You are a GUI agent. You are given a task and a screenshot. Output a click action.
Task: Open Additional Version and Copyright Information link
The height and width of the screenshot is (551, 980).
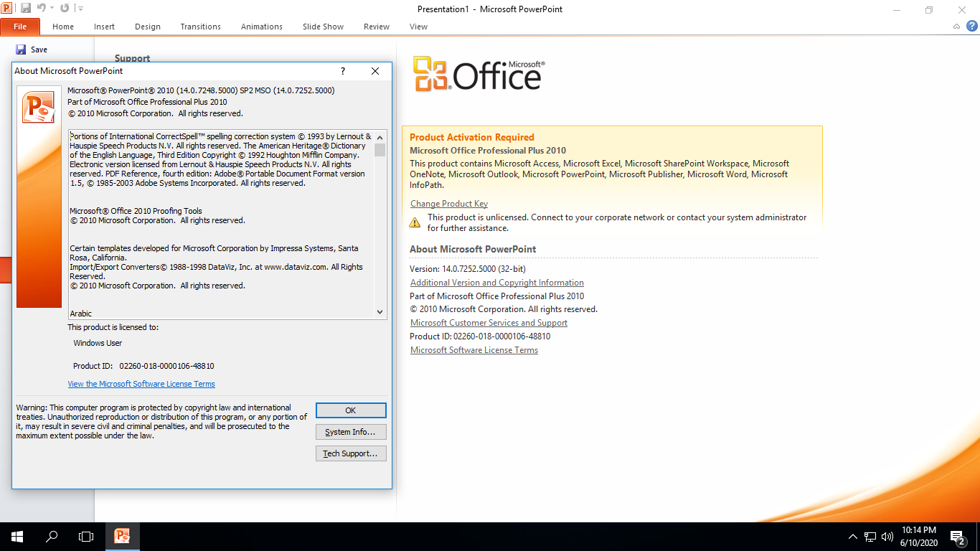coord(497,283)
